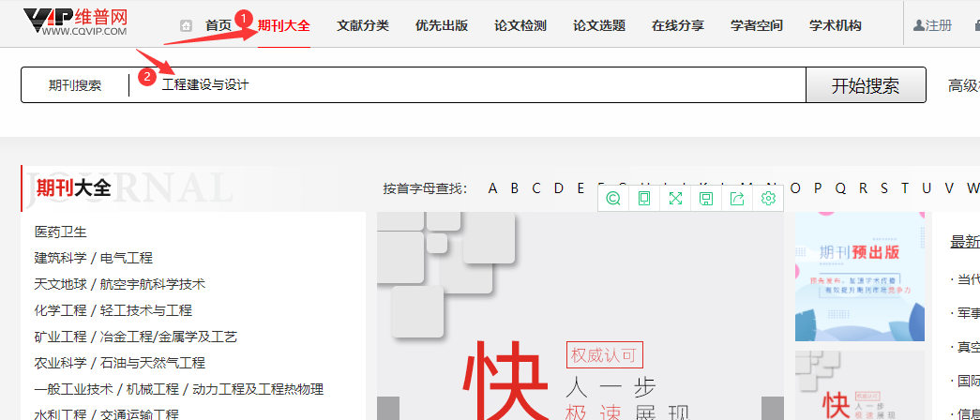The image size is (980, 420).
Task: Click the 维普网 VIP logo
Action: pos(75,22)
